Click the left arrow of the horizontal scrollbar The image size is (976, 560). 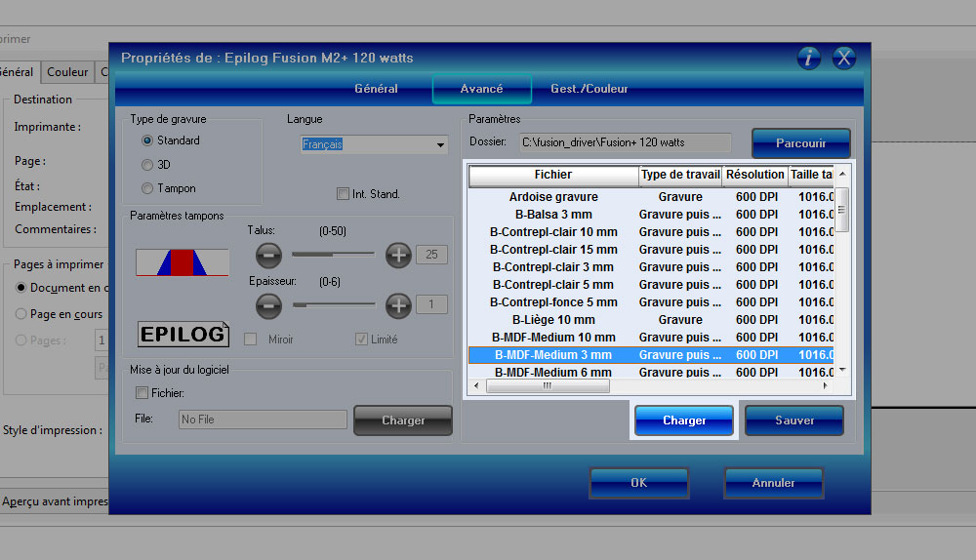(x=476, y=385)
